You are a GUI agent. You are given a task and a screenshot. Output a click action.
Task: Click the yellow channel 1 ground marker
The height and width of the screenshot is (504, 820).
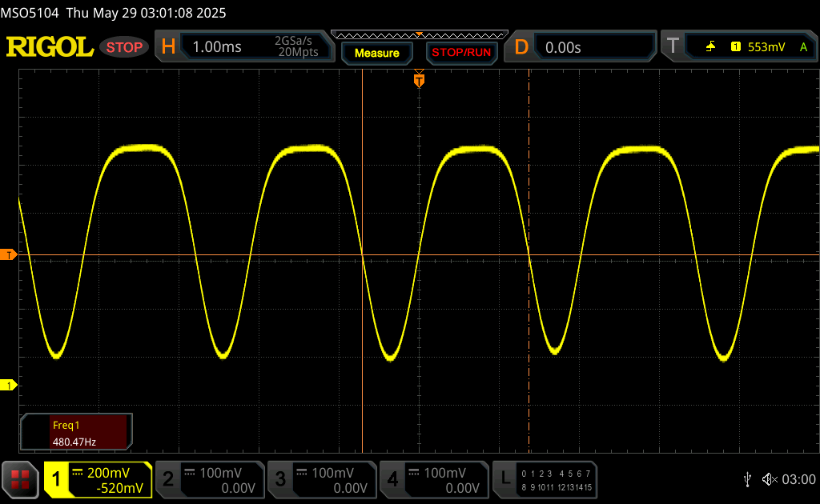[x=8, y=386]
